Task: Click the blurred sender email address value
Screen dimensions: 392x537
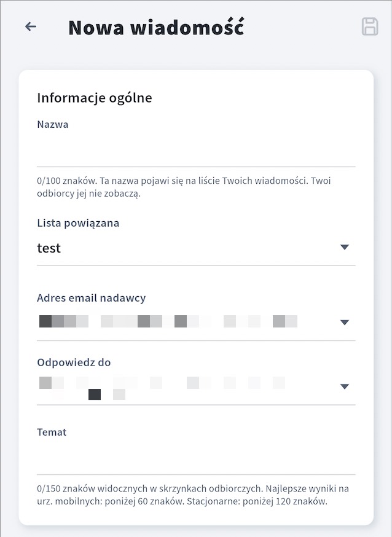Action: [x=168, y=321]
